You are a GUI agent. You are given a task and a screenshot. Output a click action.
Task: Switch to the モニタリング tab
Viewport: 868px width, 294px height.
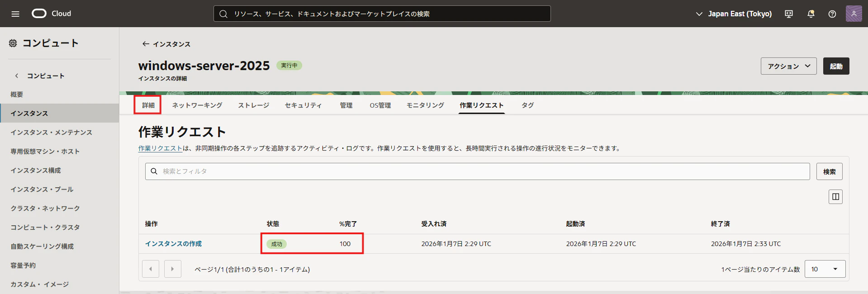pyautogui.click(x=425, y=105)
